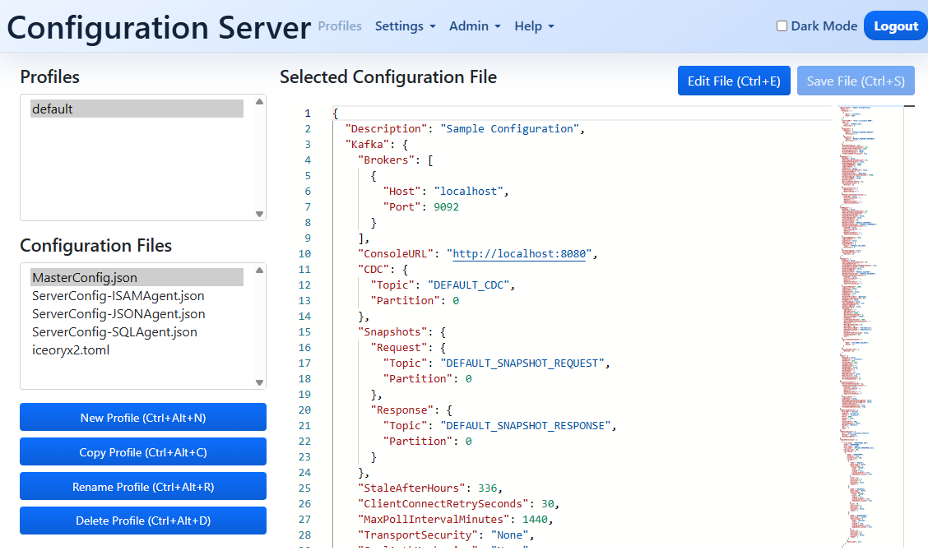This screenshot has width=928, height=560.
Task: Open the Admin dropdown menu
Action: pyautogui.click(x=475, y=26)
